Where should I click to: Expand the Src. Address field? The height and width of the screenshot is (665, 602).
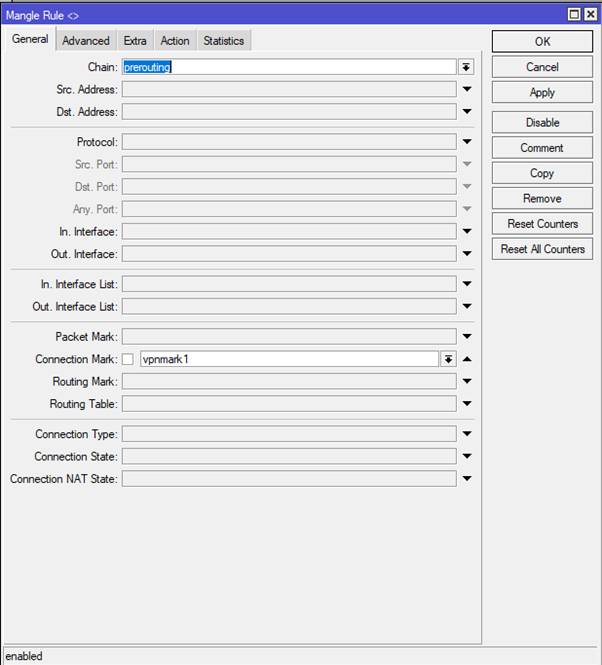tap(467, 89)
